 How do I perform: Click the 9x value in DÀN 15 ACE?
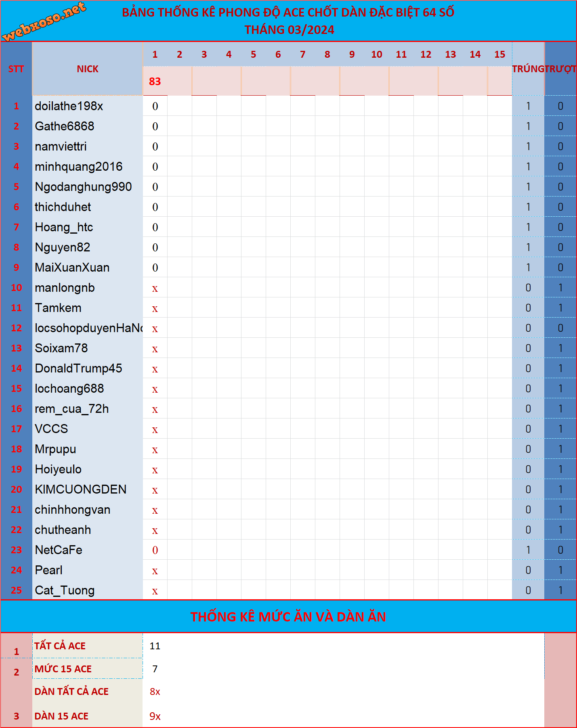tap(155, 716)
